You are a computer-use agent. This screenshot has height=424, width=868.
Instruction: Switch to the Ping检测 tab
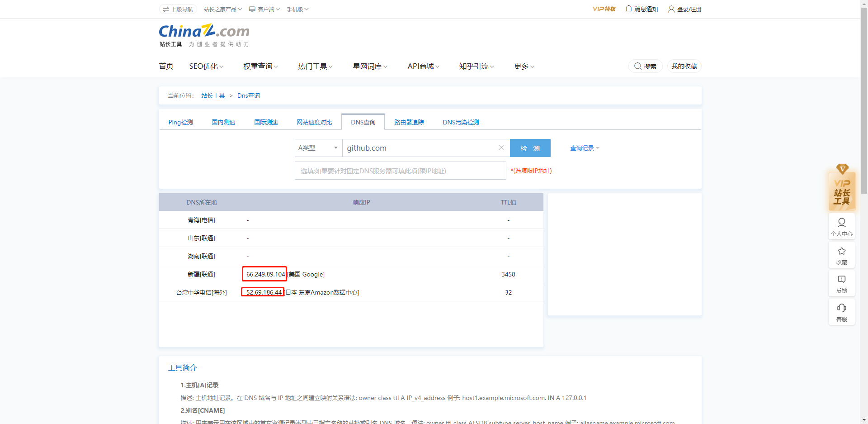(180, 122)
